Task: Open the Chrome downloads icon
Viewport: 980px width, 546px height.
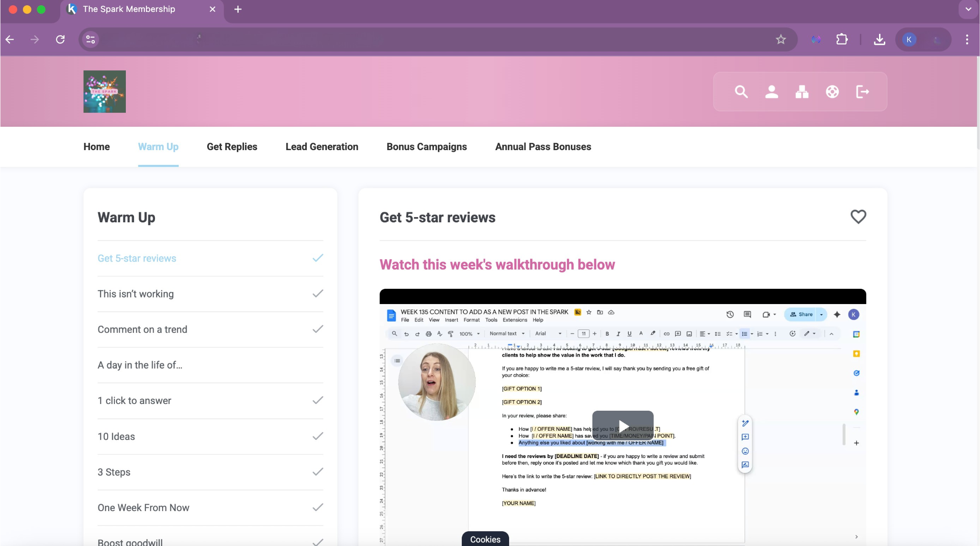Action: (x=879, y=39)
